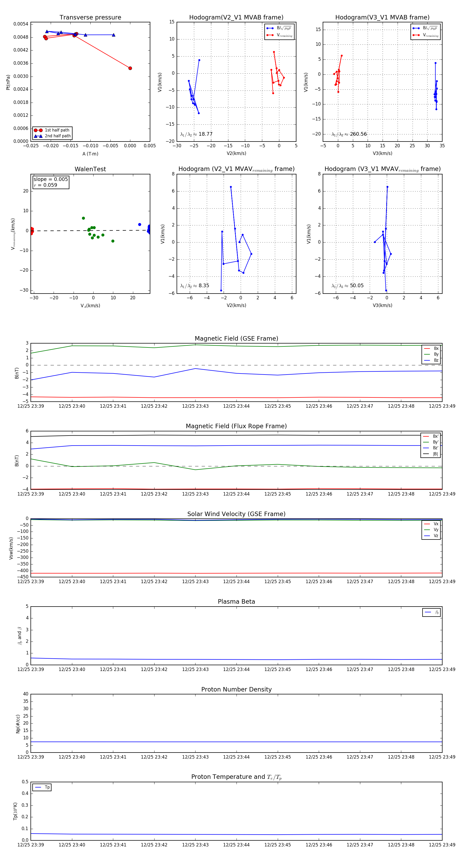Click the 'slope = 0.005' annotation
473x868 pixels.
coord(51,179)
